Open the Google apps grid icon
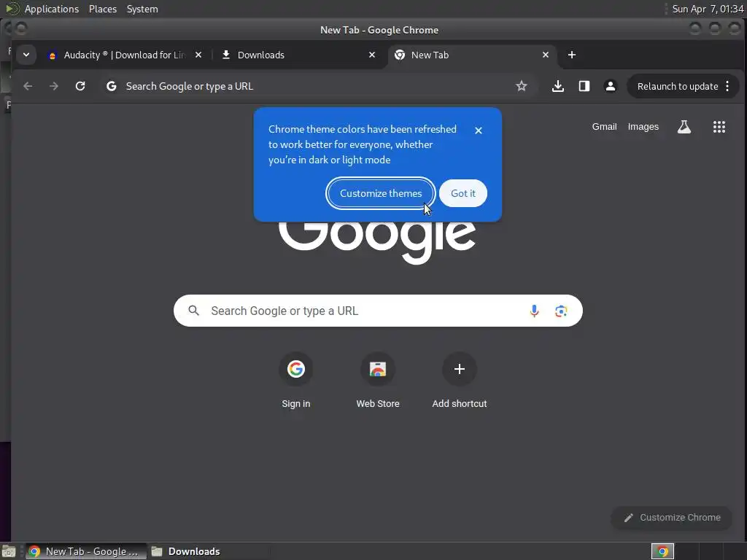Screen dimensions: 747x560 point(719,127)
